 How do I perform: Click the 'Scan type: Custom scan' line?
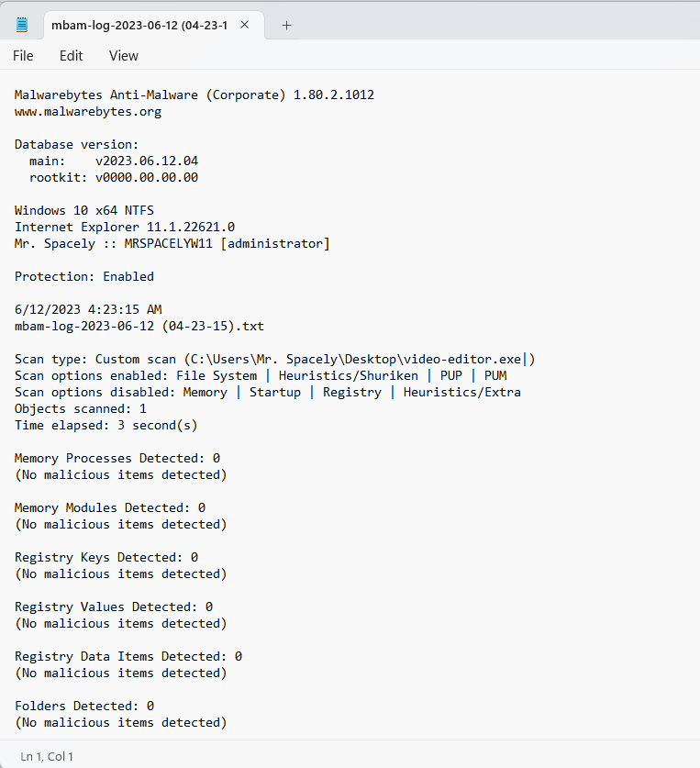click(x=275, y=360)
